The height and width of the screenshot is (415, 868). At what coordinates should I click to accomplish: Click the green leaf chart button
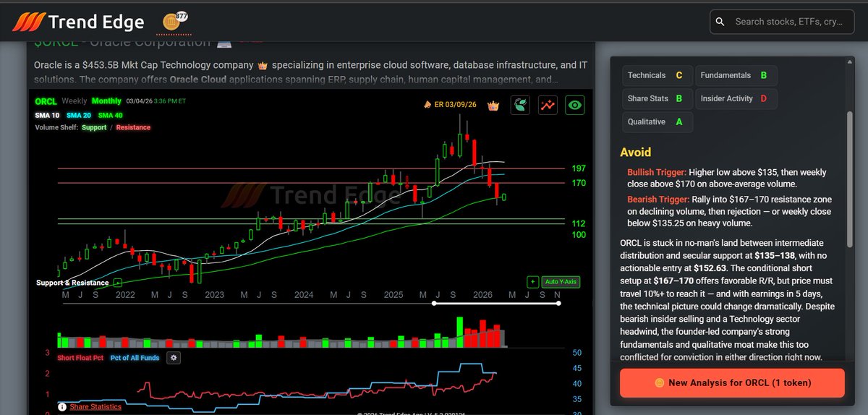[520, 105]
